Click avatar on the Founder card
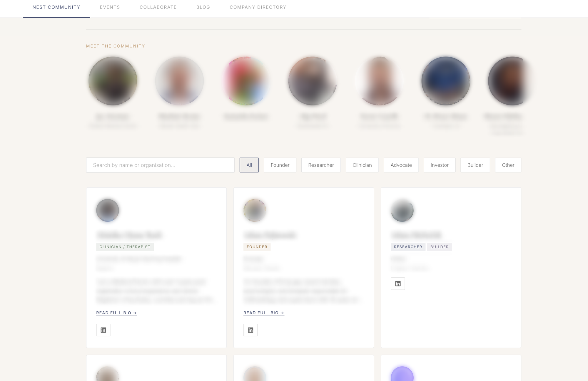The height and width of the screenshot is (381, 588). pos(255,210)
